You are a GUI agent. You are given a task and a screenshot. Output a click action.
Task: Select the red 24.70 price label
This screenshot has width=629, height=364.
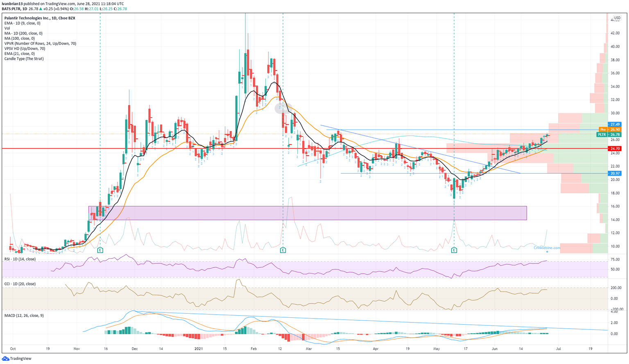point(615,149)
